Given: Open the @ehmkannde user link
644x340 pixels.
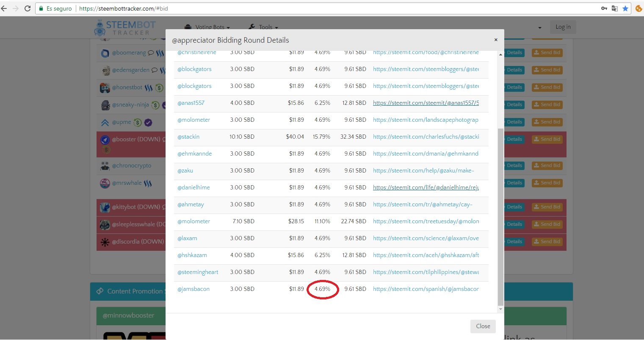Looking at the screenshot, I should pyautogui.click(x=195, y=154).
